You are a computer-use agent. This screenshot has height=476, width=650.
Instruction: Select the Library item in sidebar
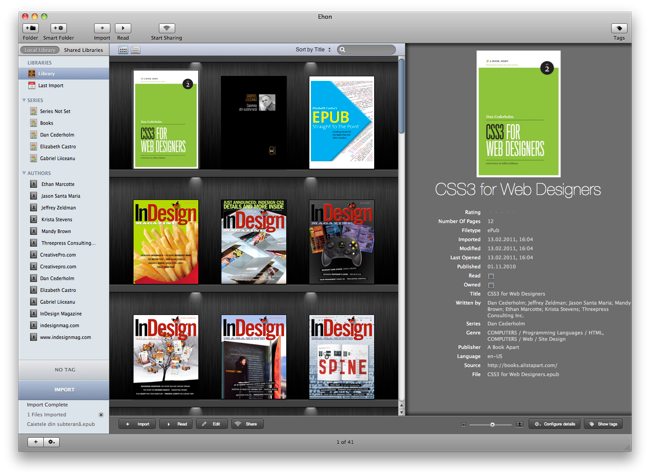(63, 74)
